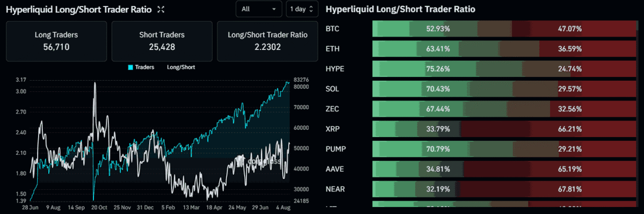
Task: Click the BTC row label
Action: (x=332, y=28)
